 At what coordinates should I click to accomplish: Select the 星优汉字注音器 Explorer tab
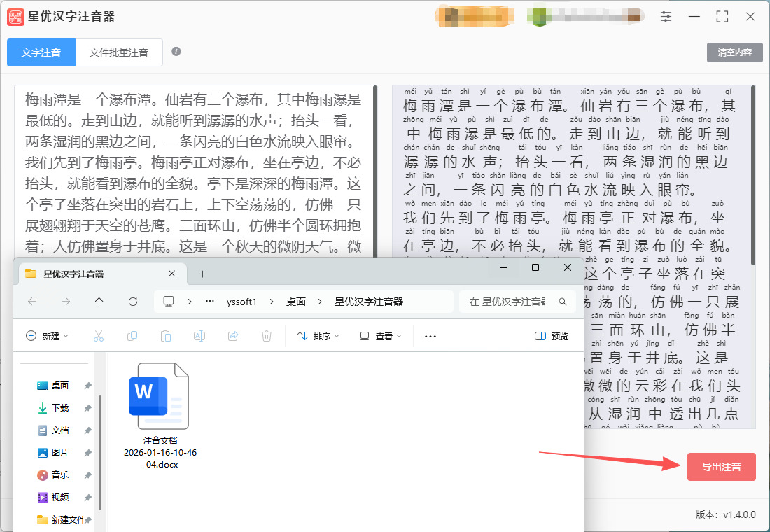101,274
